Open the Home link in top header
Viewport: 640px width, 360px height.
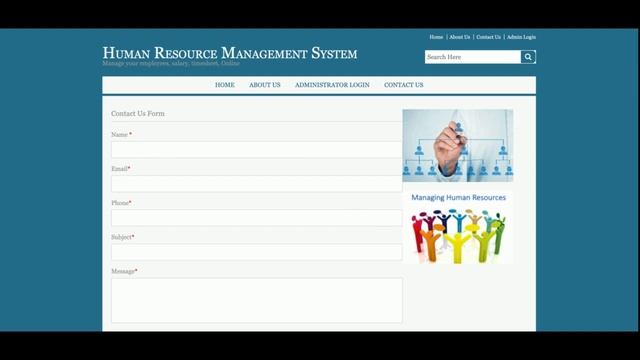(x=436, y=37)
